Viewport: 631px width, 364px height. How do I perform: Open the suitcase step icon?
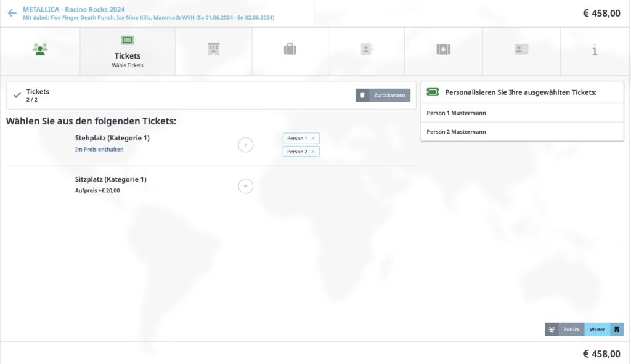[x=290, y=49]
